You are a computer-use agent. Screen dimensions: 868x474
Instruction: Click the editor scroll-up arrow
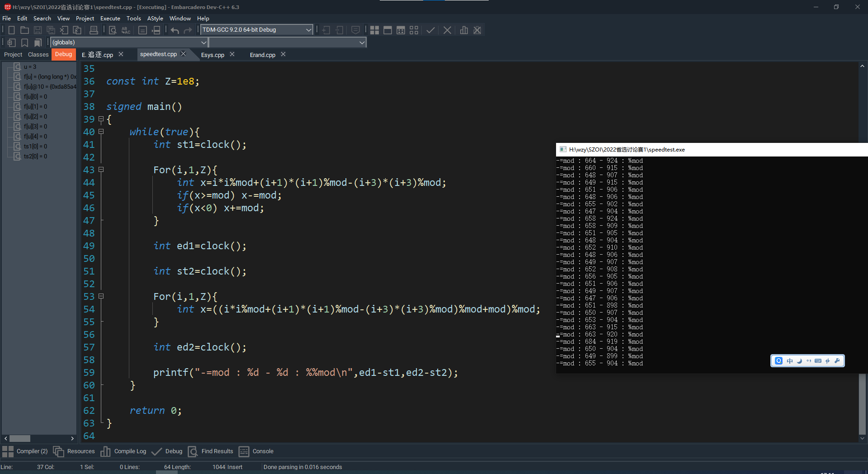(862, 66)
